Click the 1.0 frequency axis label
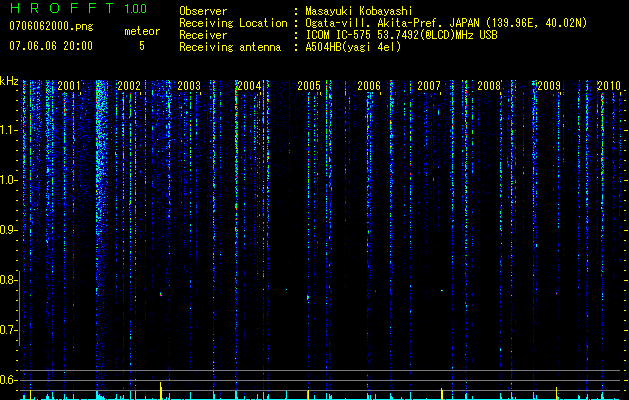 point(8,180)
